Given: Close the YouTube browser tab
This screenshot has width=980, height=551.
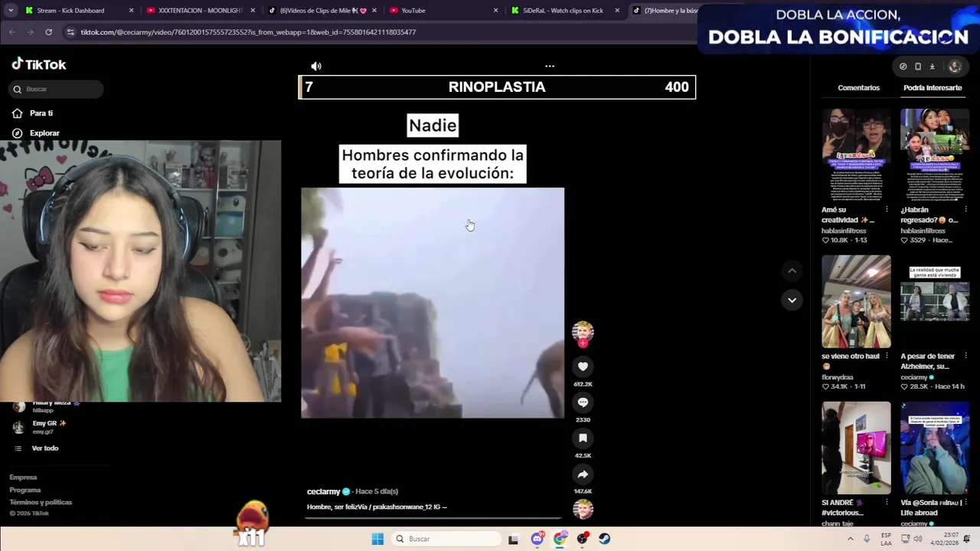Looking at the screenshot, I should click(x=495, y=11).
